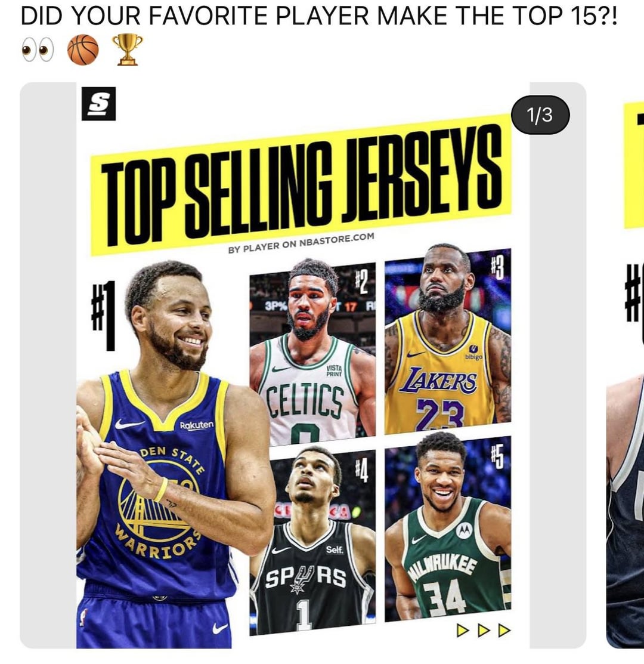Open the #2 Celtics player tile
The height and width of the screenshot is (664, 644).
pos(312,353)
